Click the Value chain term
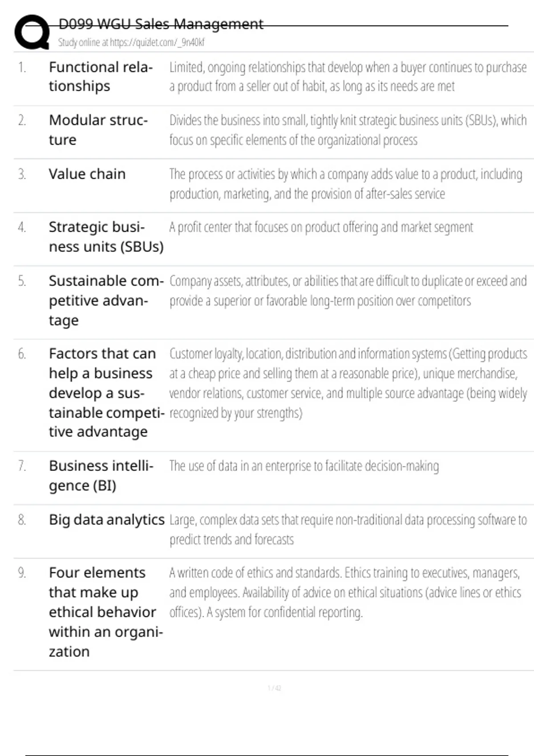This screenshot has width=534, height=756. click(x=87, y=174)
